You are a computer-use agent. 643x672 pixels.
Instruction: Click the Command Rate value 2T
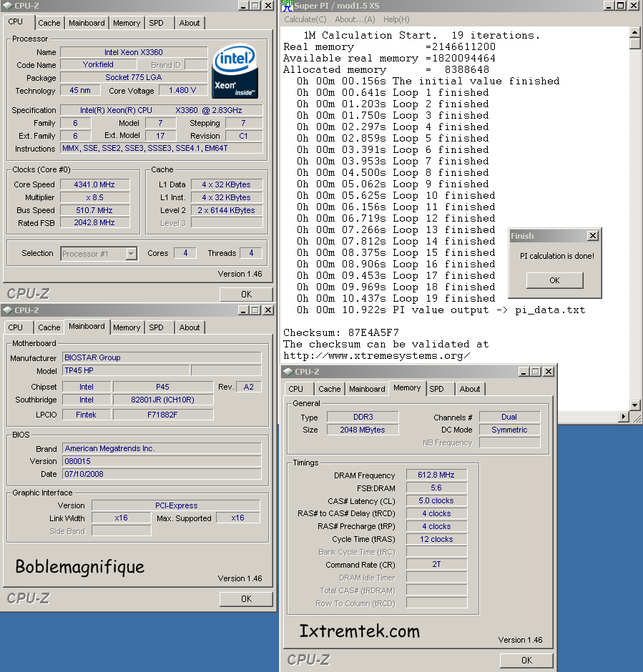point(436,565)
